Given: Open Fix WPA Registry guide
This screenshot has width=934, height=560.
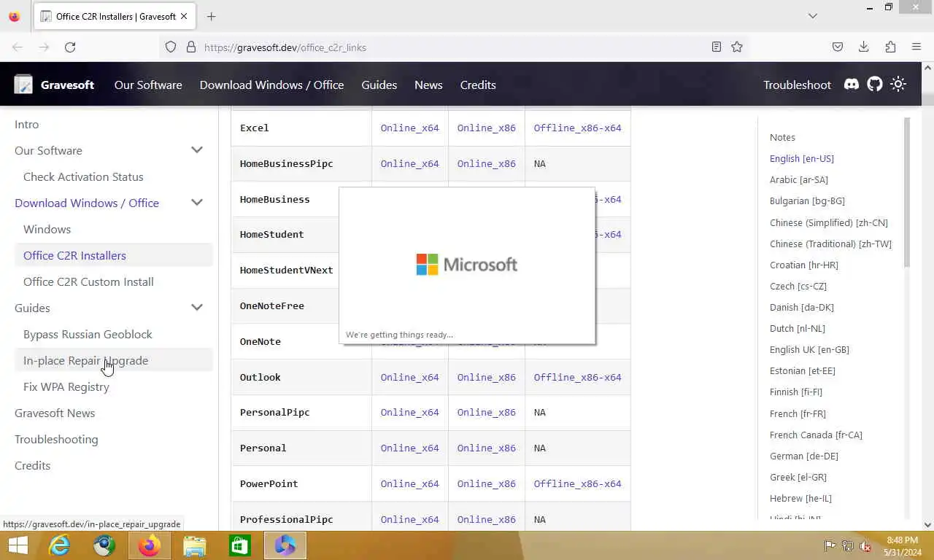Looking at the screenshot, I should coord(66,386).
